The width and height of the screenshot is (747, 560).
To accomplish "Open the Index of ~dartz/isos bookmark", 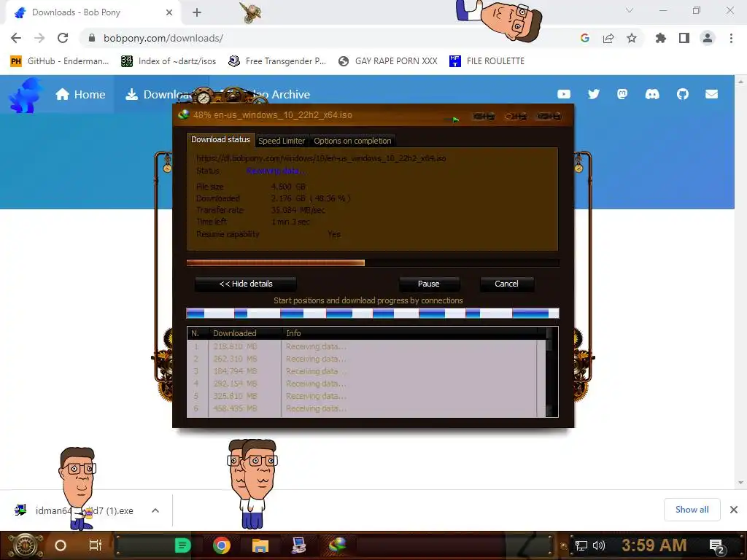I will coord(169,61).
